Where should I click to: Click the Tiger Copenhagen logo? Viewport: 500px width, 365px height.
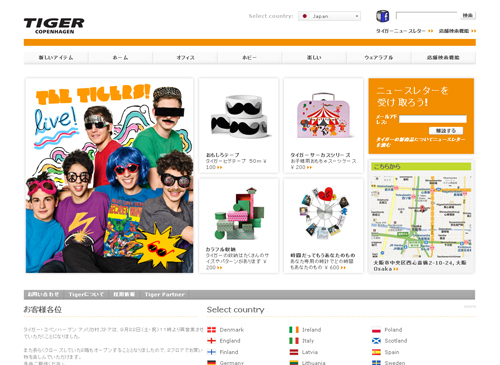pos(54,26)
